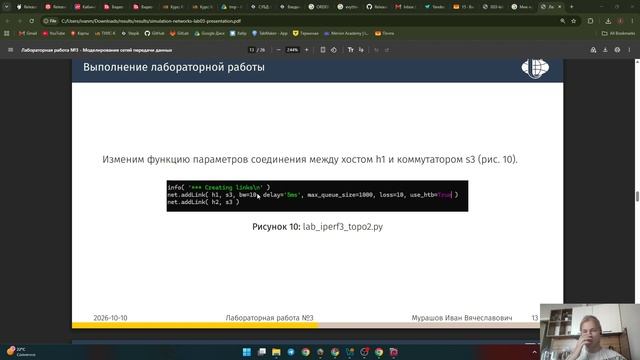Download the PDF from viewer toolbar

605,50
